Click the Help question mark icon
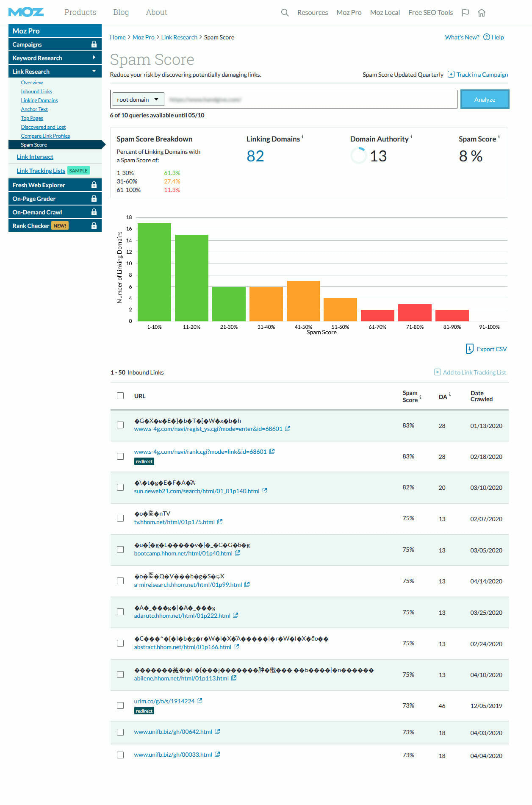The height and width of the screenshot is (805, 532). (487, 37)
